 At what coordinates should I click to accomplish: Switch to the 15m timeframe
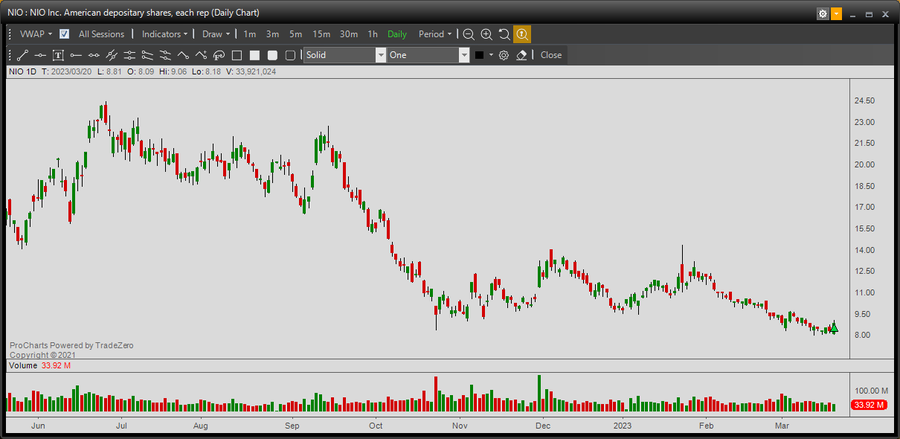coord(322,34)
